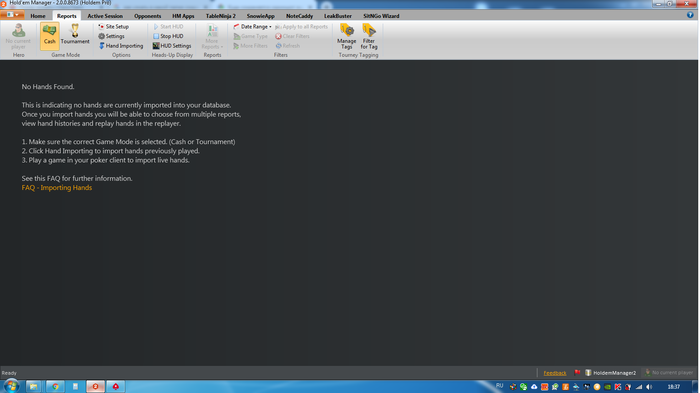Click the No current player hero icon
700x393 pixels.
coord(18,37)
